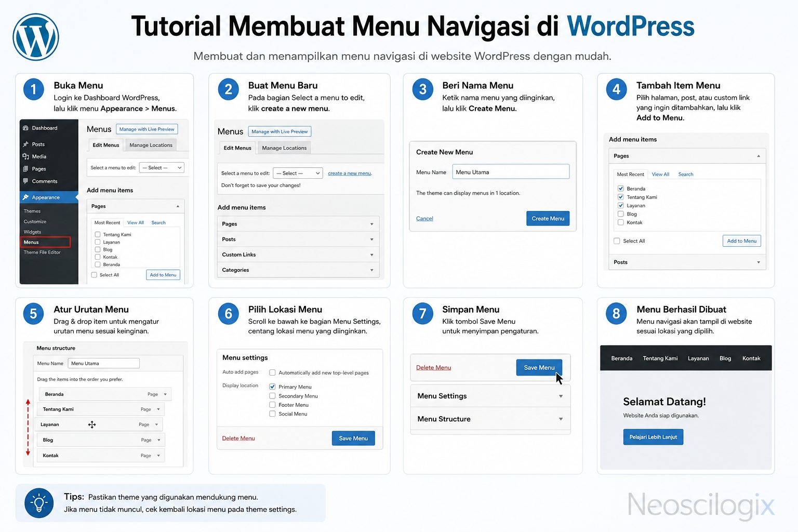Click the Media icon in the admin sidebar

pyautogui.click(x=25, y=156)
